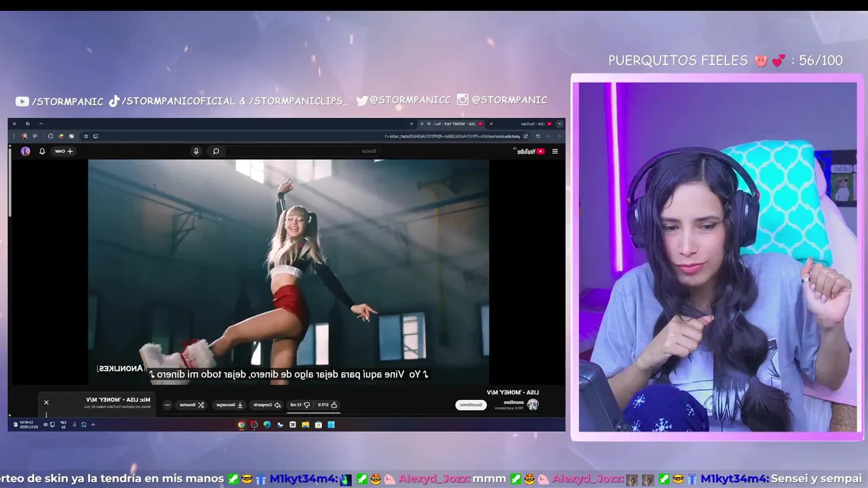Dislike the video with the thumbs-down

pos(301,405)
